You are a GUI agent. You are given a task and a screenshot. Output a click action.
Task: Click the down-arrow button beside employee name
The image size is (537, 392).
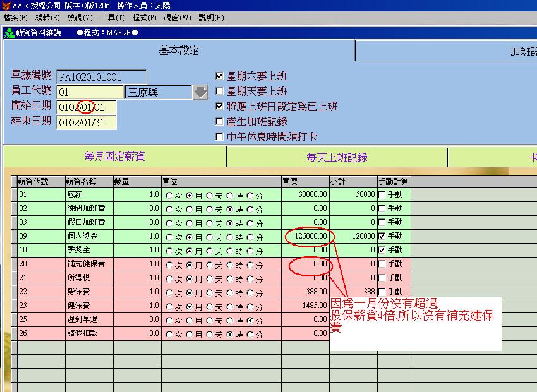[200, 93]
